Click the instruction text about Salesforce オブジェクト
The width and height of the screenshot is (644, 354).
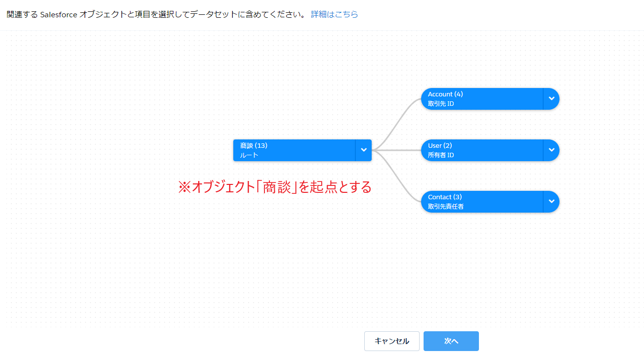point(156,14)
